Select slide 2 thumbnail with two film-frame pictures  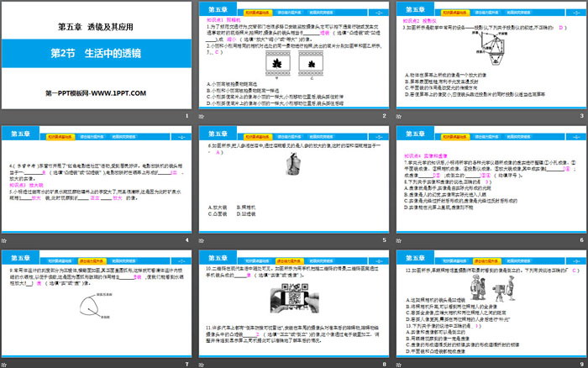294,55
